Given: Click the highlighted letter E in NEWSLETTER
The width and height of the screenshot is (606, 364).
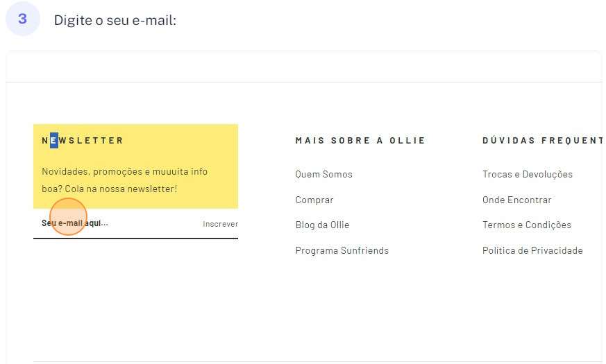Looking at the screenshot, I should tap(54, 140).
